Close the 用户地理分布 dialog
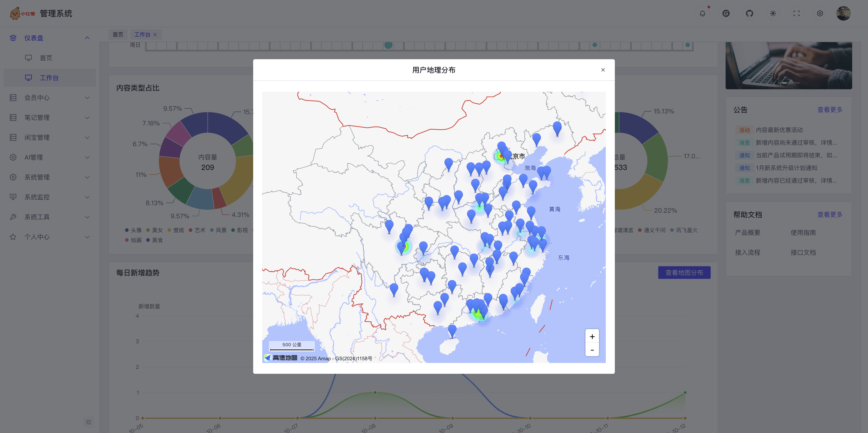This screenshot has height=433, width=868. pyautogui.click(x=603, y=70)
